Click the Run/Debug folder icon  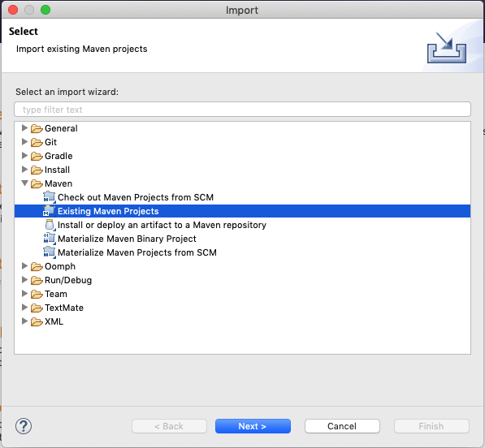coord(37,280)
